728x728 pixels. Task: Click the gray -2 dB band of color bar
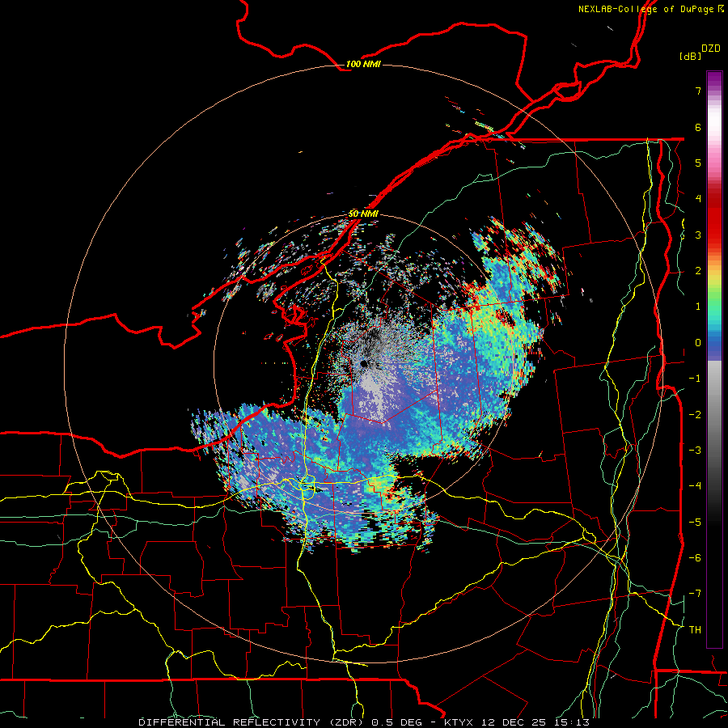714,415
